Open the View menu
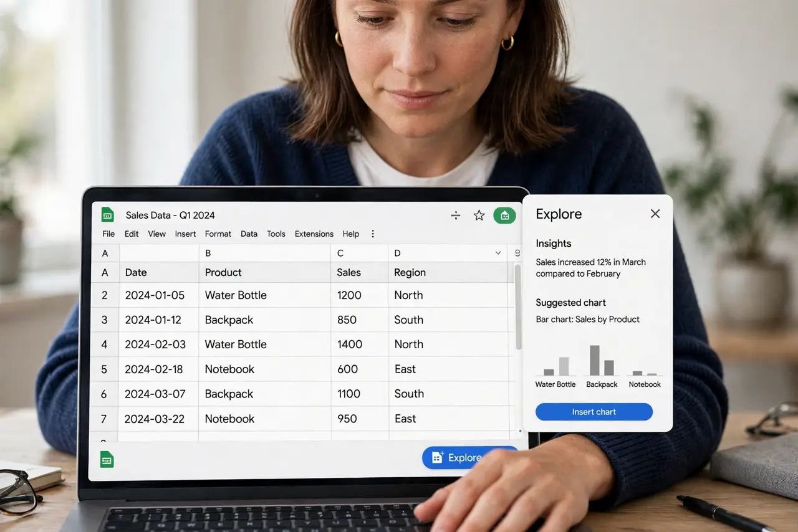The height and width of the screenshot is (532, 798). pos(157,234)
